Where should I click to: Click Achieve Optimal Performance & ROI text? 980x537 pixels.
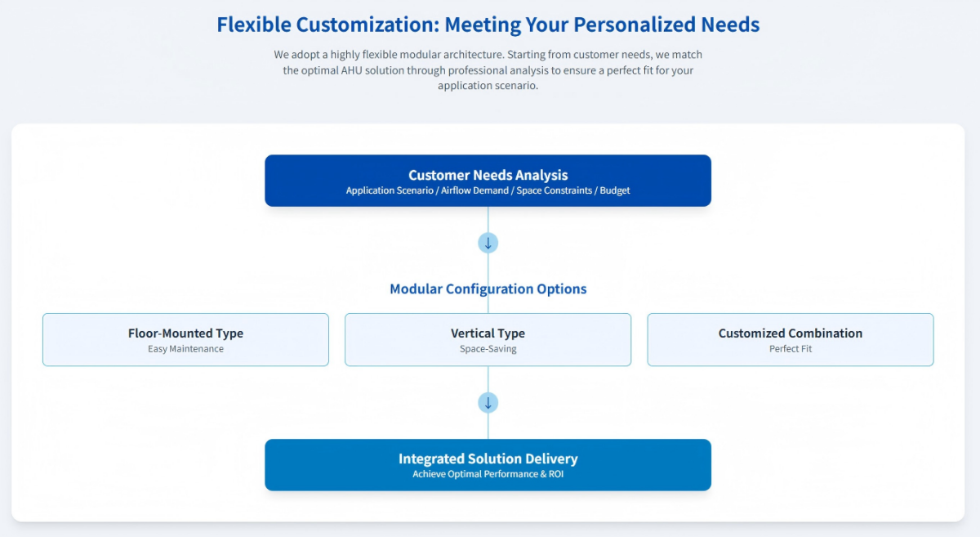[488, 474]
